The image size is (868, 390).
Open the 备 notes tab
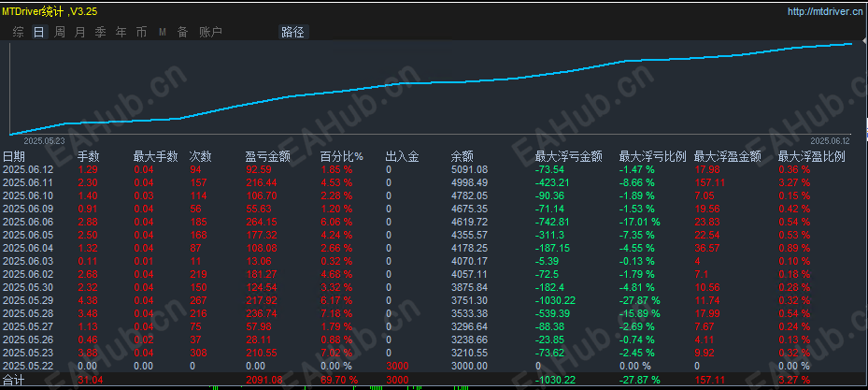point(182,32)
